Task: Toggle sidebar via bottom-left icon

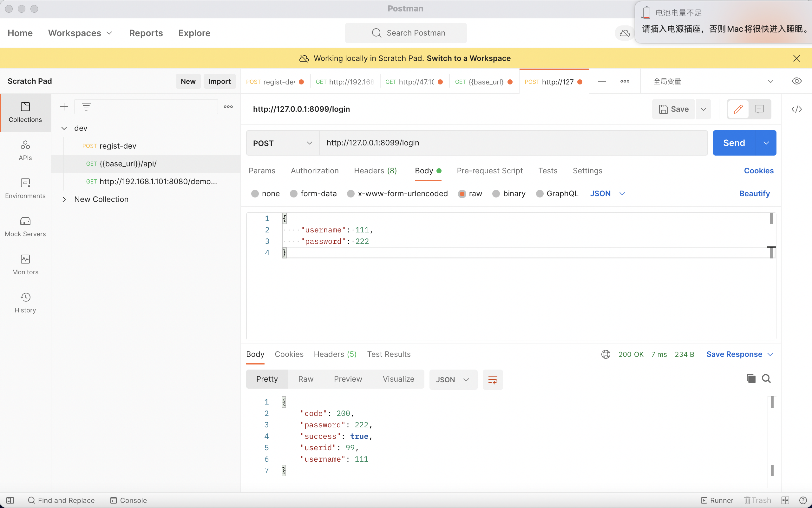Action: pos(10,500)
